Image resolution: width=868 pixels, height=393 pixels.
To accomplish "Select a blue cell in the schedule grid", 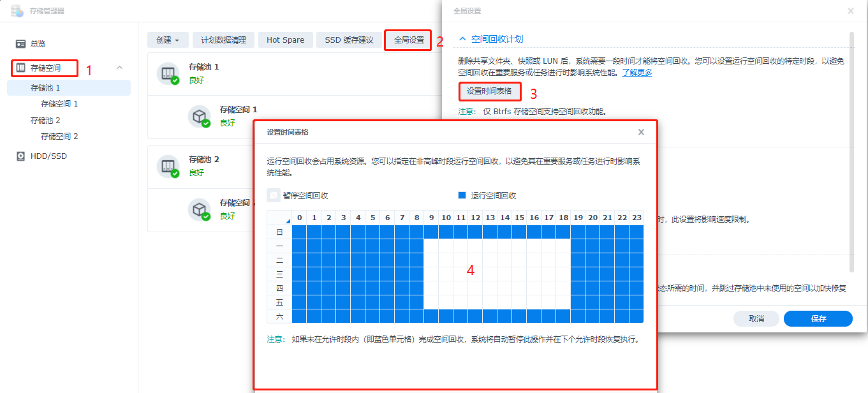I will (300, 246).
